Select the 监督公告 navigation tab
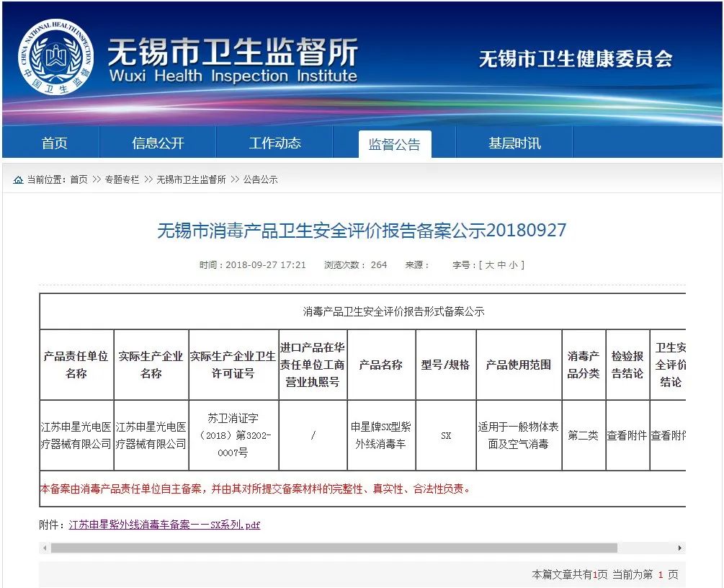This screenshot has width=724, height=588. pos(394,144)
